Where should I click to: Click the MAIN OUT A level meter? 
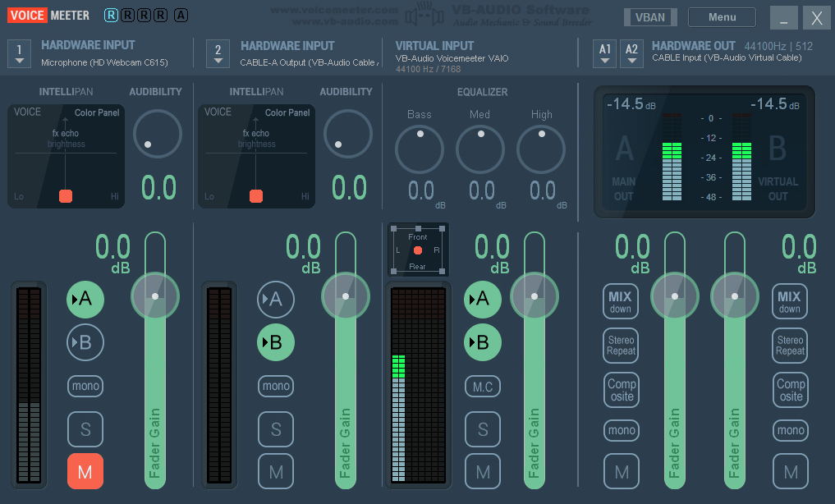pyautogui.click(x=672, y=157)
